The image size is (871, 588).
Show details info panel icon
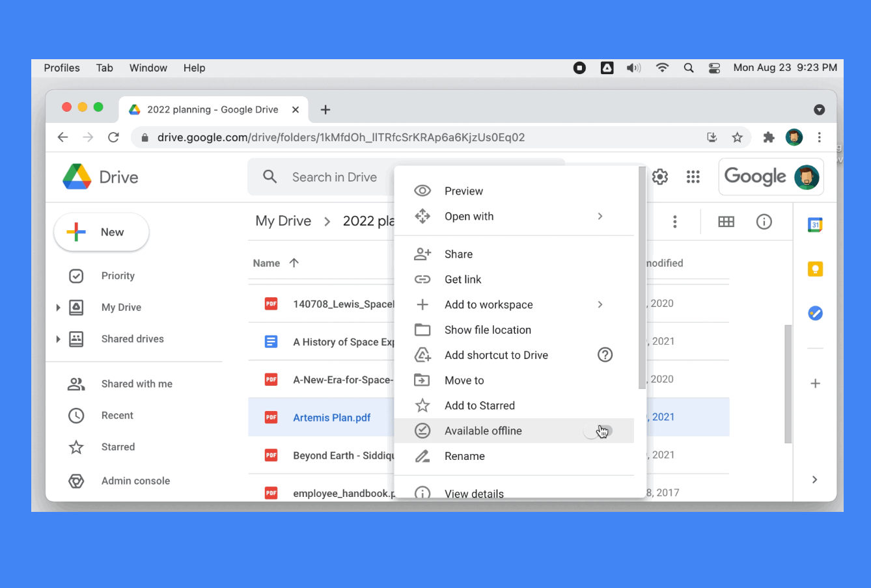(764, 222)
